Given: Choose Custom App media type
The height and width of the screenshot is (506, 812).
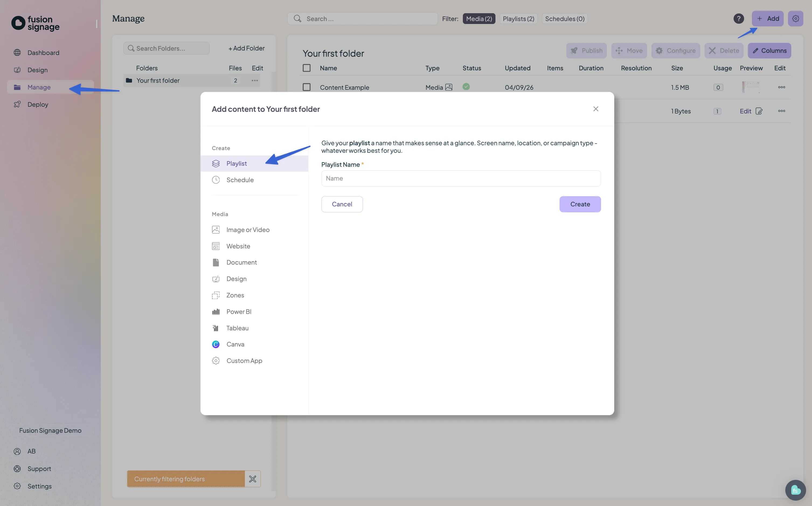Looking at the screenshot, I should [x=254, y=361].
